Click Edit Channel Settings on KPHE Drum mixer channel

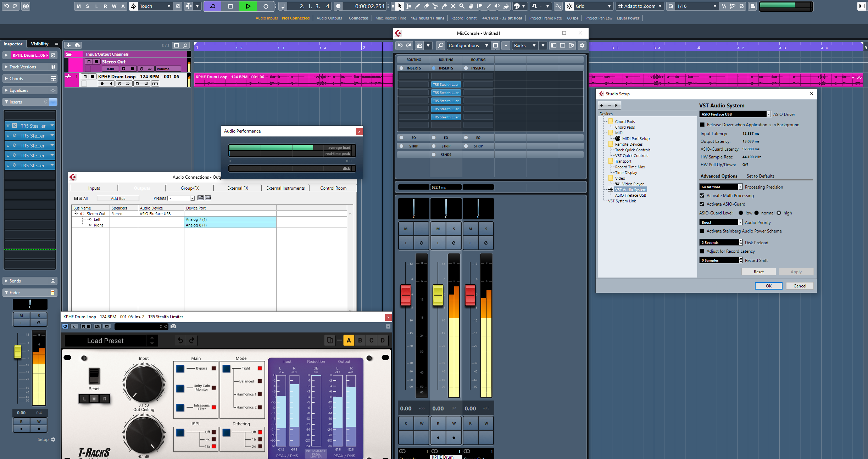pyautogui.click(x=454, y=243)
